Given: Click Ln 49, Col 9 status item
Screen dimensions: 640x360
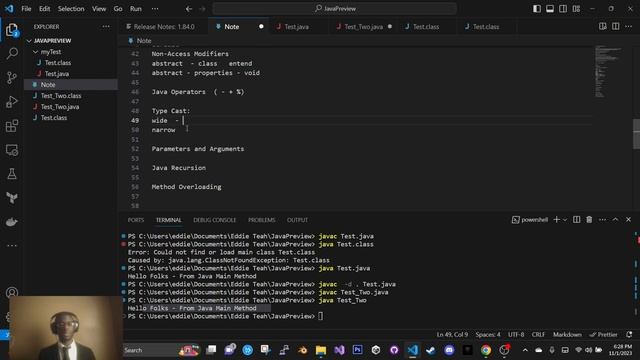Looking at the screenshot, I should click(x=452, y=334).
